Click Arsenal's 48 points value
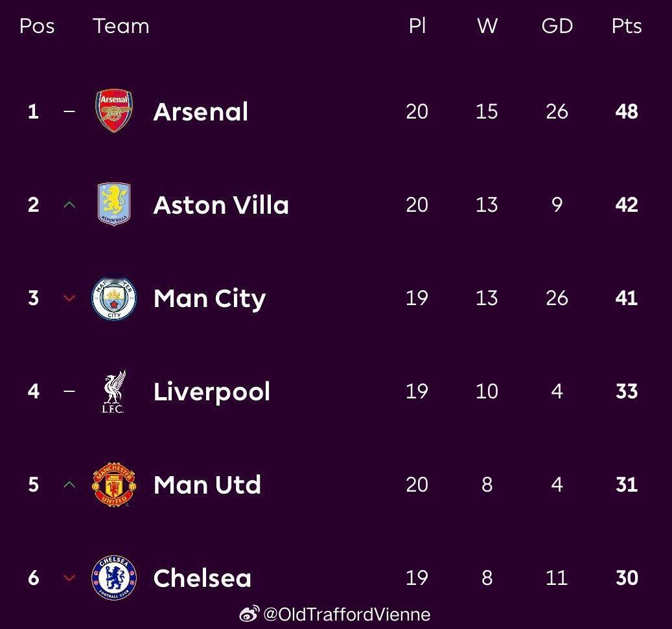 click(627, 111)
